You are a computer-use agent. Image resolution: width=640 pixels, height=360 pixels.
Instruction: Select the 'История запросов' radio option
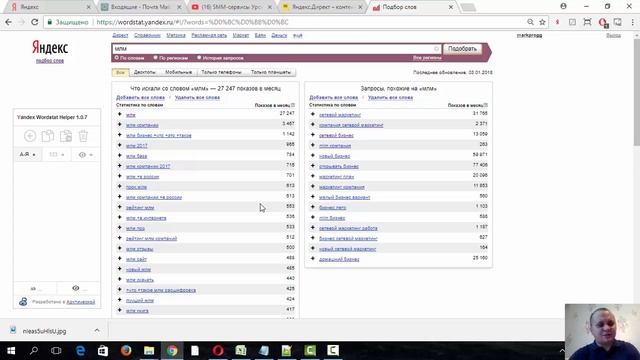199,58
